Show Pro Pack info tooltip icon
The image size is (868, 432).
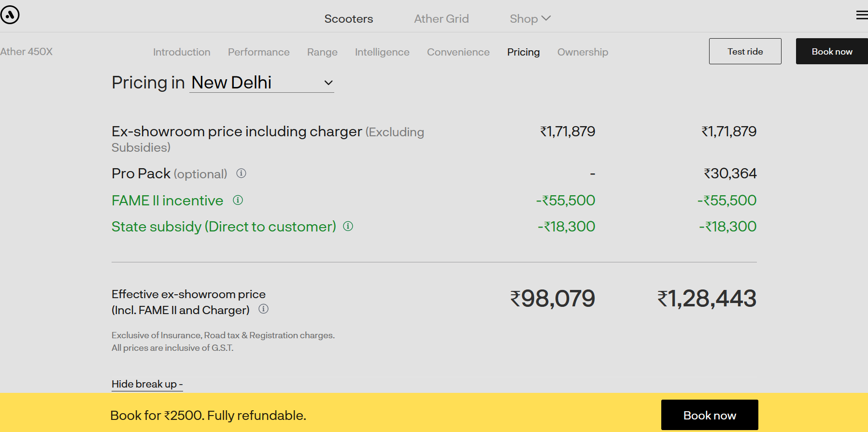point(241,173)
